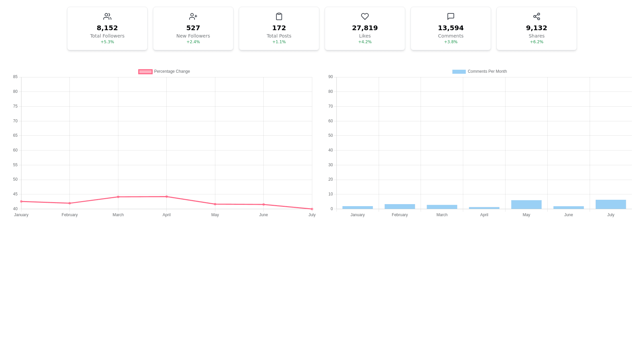Toggle the Comments Per Month legend swatch
644x362 pixels.
click(459, 72)
